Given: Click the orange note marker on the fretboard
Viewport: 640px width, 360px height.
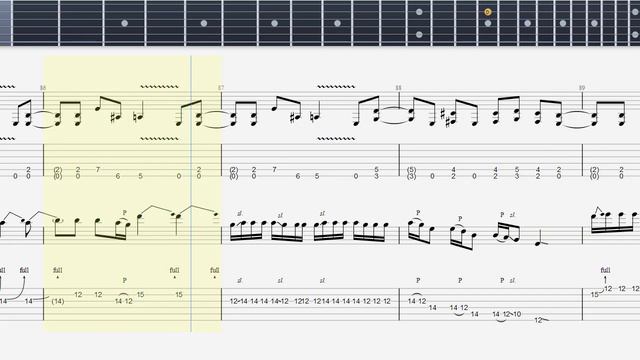Looking at the screenshot, I should (x=487, y=12).
